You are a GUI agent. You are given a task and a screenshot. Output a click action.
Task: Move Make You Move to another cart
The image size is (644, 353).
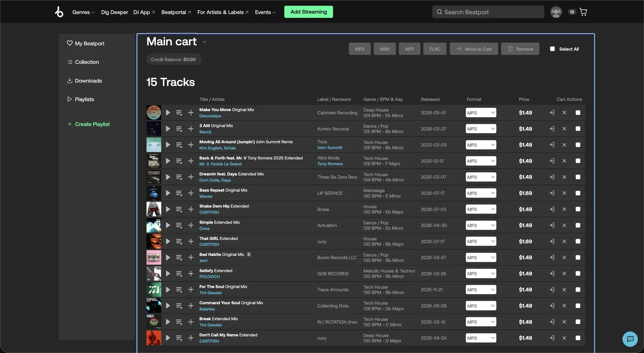point(552,113)
